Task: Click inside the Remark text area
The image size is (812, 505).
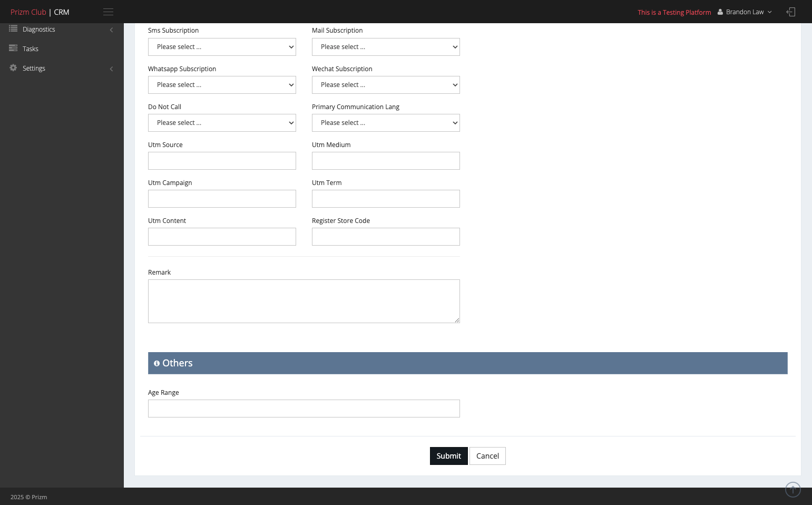Action: 304,301
